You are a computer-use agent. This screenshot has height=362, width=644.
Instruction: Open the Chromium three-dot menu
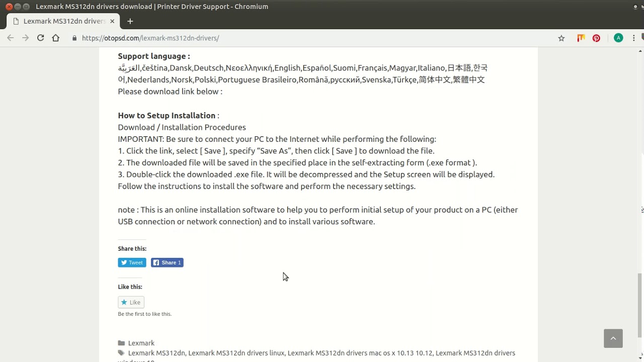[634, 38]
